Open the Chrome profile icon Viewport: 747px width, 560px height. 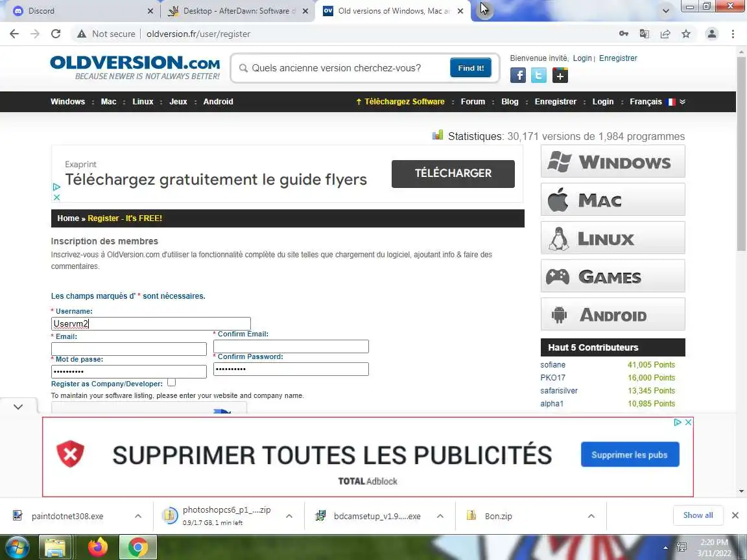[x=712, y=34]
